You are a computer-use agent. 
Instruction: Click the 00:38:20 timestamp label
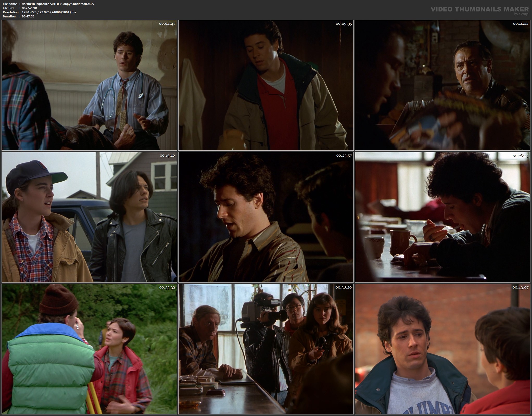pyautogui.click(x=344, y=287)
